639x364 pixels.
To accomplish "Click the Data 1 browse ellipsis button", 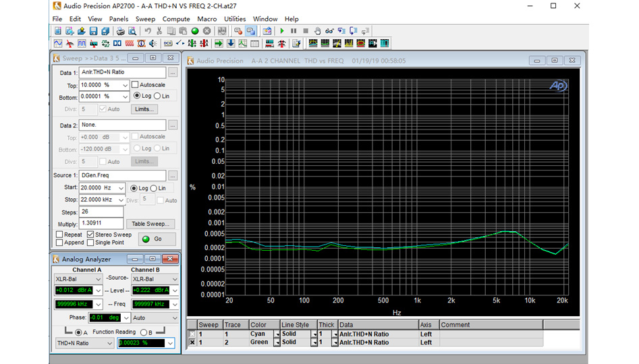I will click(x=173, y=73).
